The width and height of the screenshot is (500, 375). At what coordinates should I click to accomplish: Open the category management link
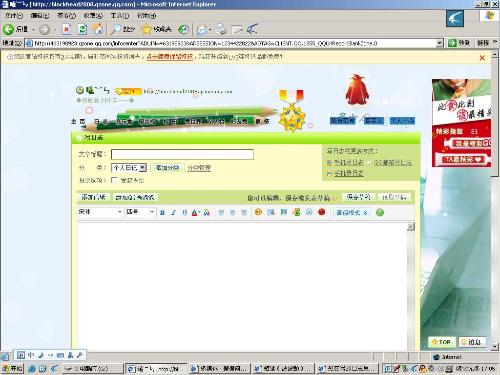coord(199,168)
